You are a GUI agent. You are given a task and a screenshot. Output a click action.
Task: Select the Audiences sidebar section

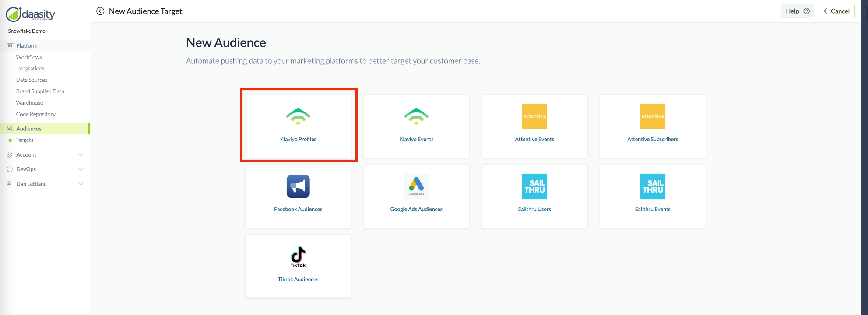click(29, 129)
